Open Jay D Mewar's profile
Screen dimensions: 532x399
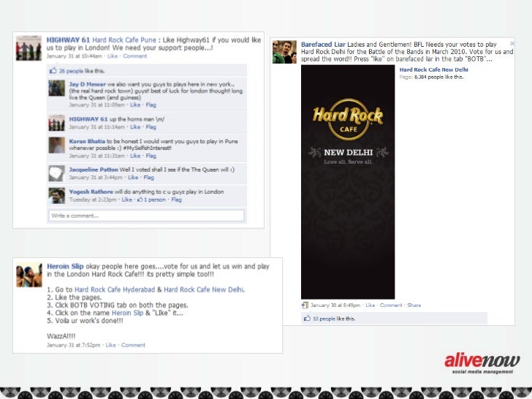[87, 84]
